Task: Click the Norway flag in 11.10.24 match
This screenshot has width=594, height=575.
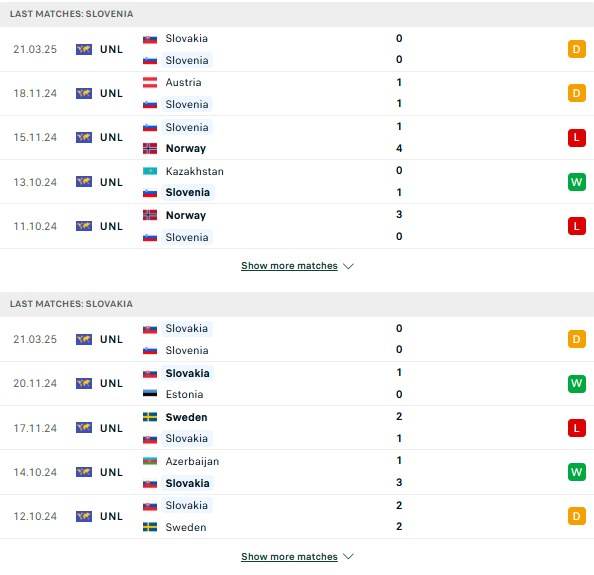Action: coord(150,215)
